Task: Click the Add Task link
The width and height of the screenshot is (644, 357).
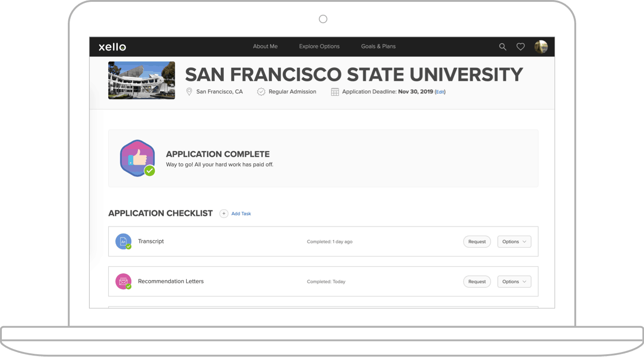Action: point(241,214)
